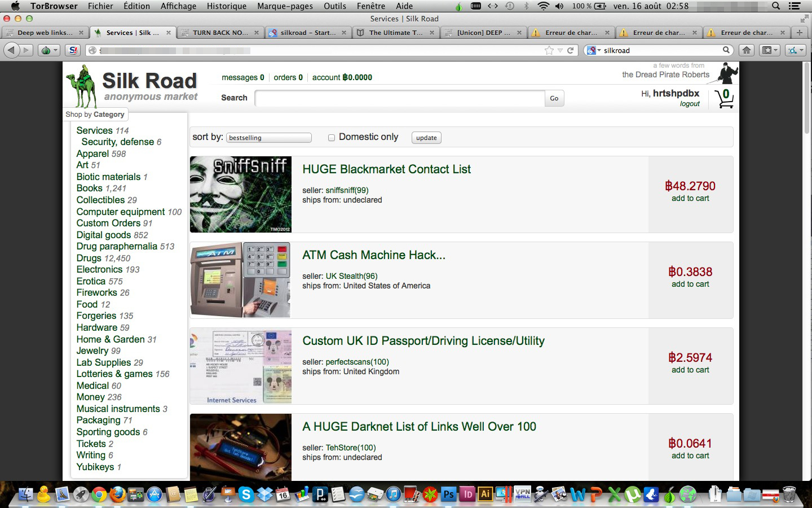Click the Wi-Fi status icon
Viewport: 812px width, 508px height.
click(543, 6)
